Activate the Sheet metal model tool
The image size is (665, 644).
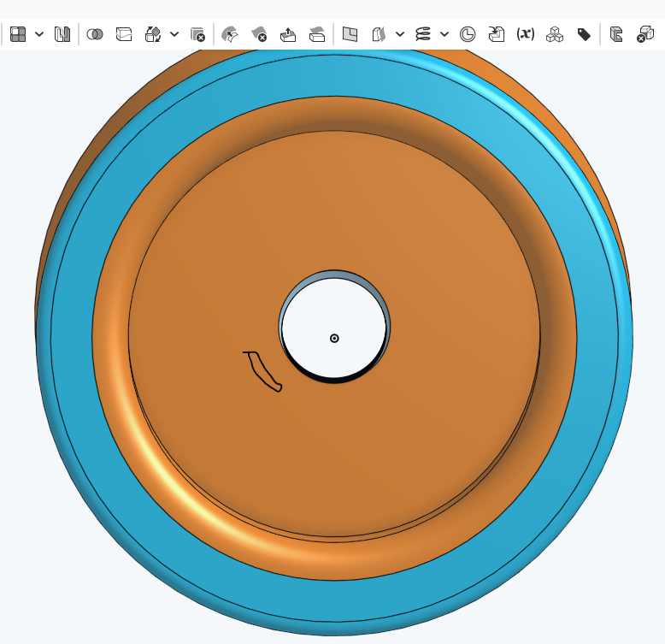tap(615, 34)
